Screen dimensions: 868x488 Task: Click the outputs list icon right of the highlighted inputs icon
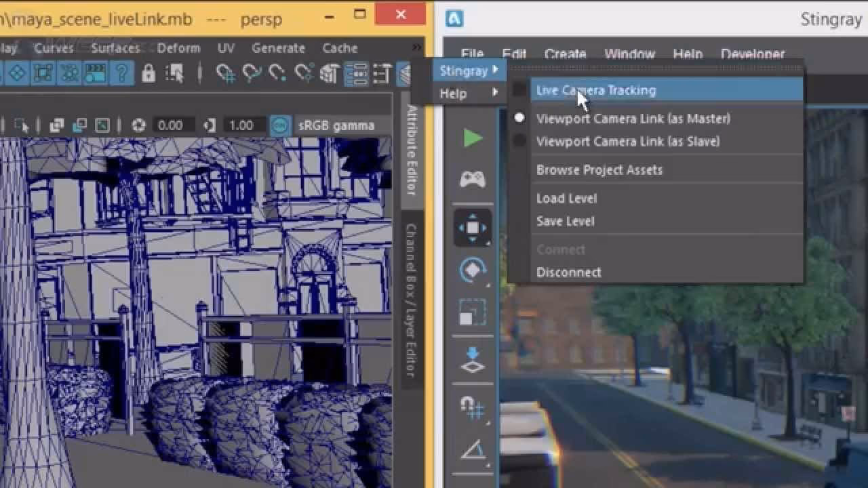pos(382,73)
